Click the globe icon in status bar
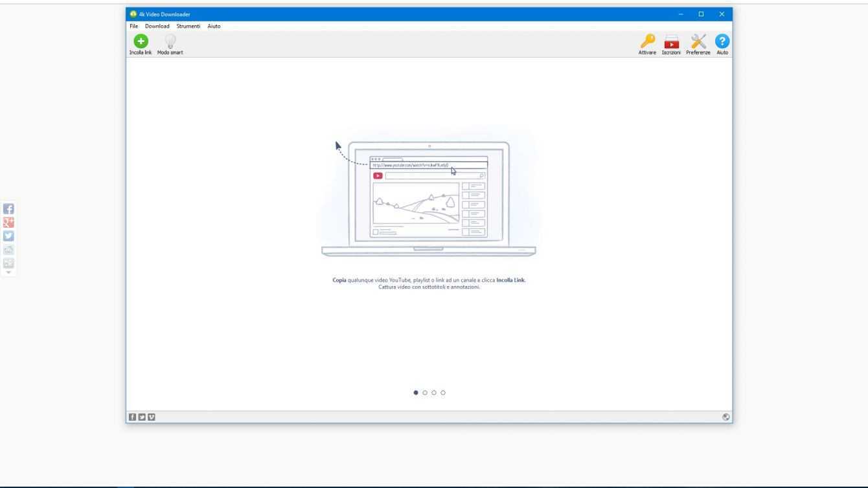Viewport: 868px width, 488px height. (x=726, y=417)
